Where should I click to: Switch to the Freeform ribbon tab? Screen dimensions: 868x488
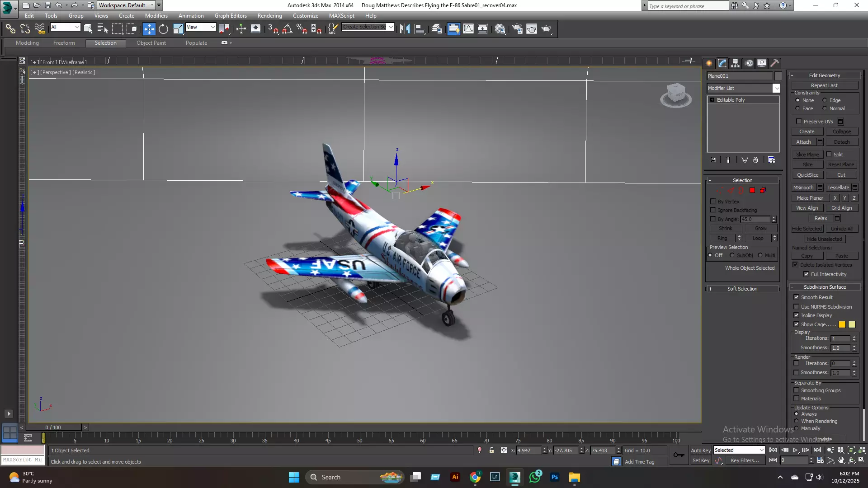tap(64, 43)
